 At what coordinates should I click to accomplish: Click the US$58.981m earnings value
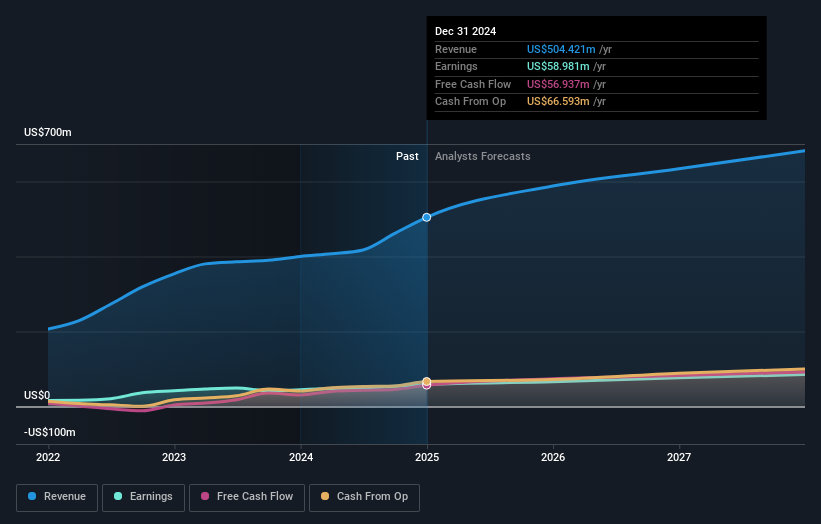pos(558,66)
